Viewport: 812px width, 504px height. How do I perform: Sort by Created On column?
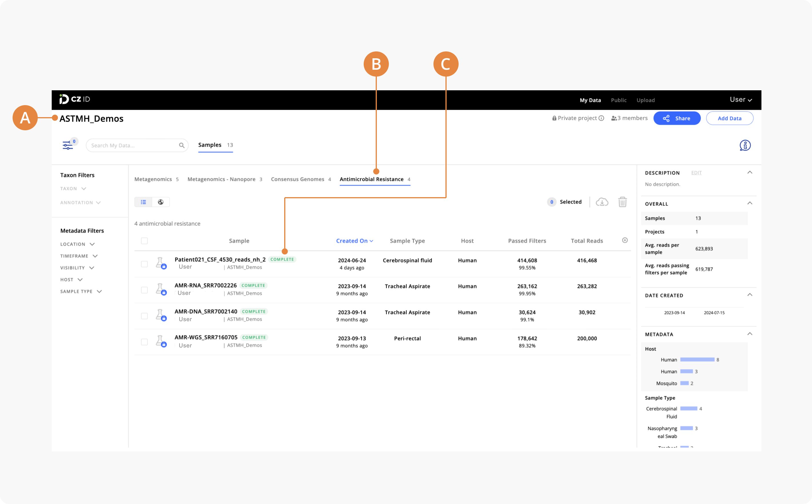355,241
